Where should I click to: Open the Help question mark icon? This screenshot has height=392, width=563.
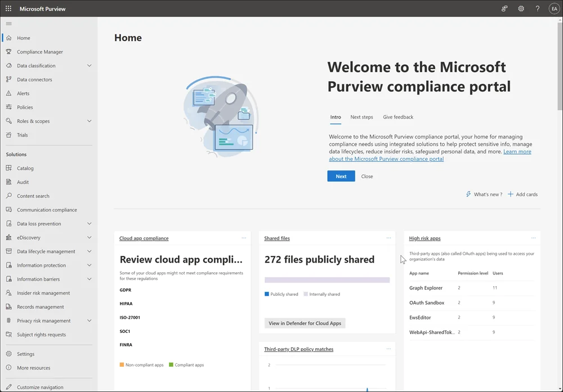(538, 8)
